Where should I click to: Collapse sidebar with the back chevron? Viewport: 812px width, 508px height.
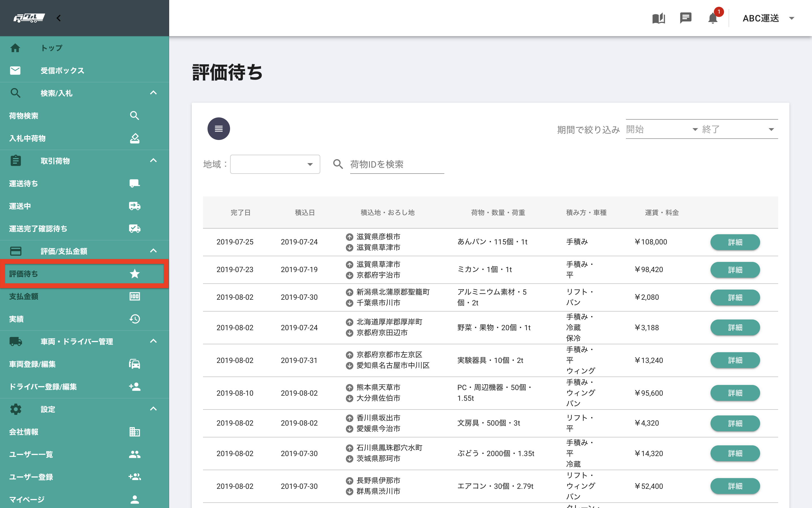click(x=59, y=18)
